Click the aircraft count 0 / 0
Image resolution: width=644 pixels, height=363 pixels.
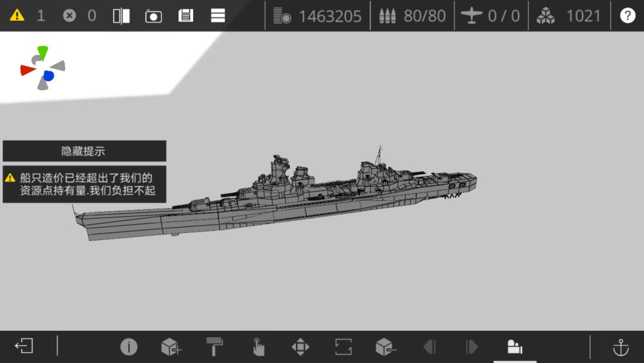point(503,16)
